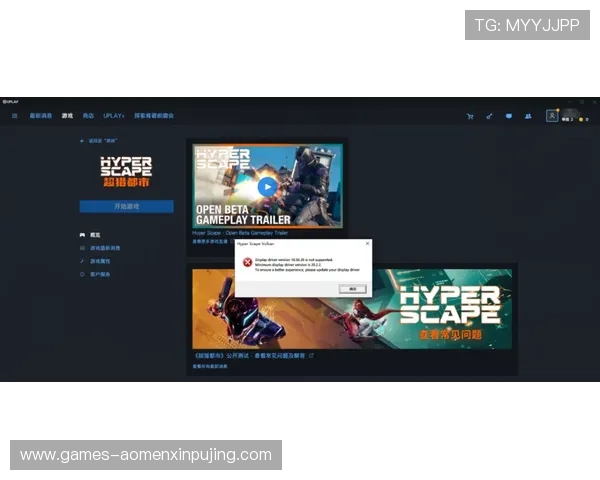Go to the 商店 store tab
Image resolution: width=600 pixels, height=480 pixels.
(89, 116)
